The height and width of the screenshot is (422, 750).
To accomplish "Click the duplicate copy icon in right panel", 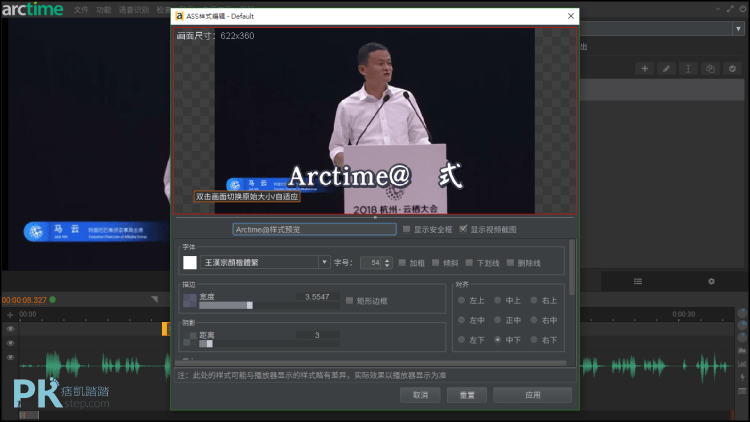I will 710,69.
